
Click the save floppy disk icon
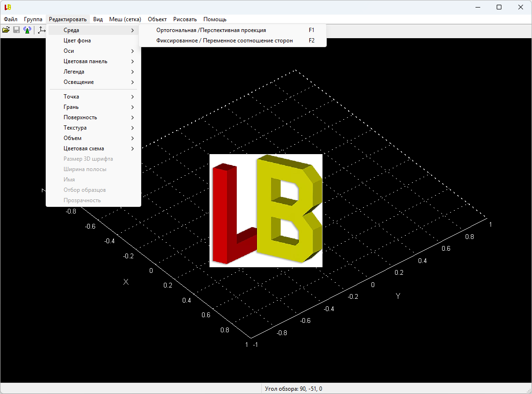(x=16, y=30)
